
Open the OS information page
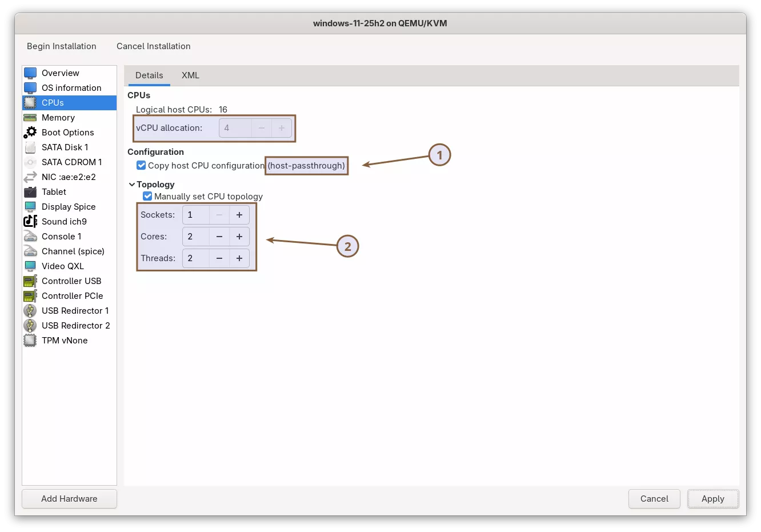[x=71, y=87]
